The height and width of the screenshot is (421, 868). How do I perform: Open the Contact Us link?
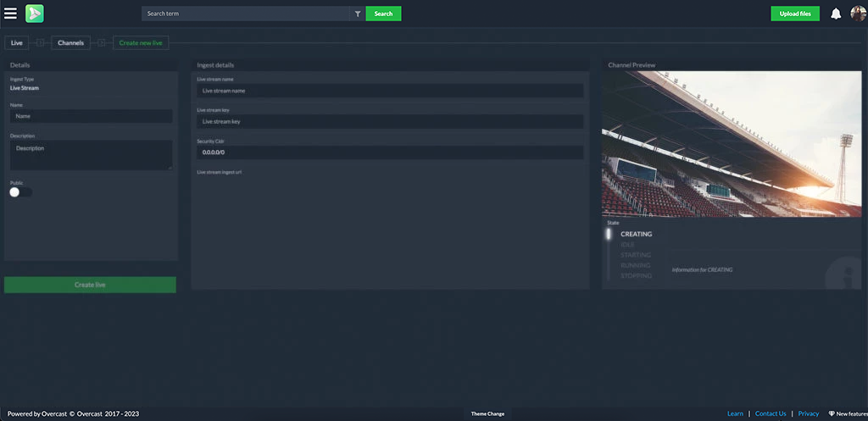click(x=771, y=413)
